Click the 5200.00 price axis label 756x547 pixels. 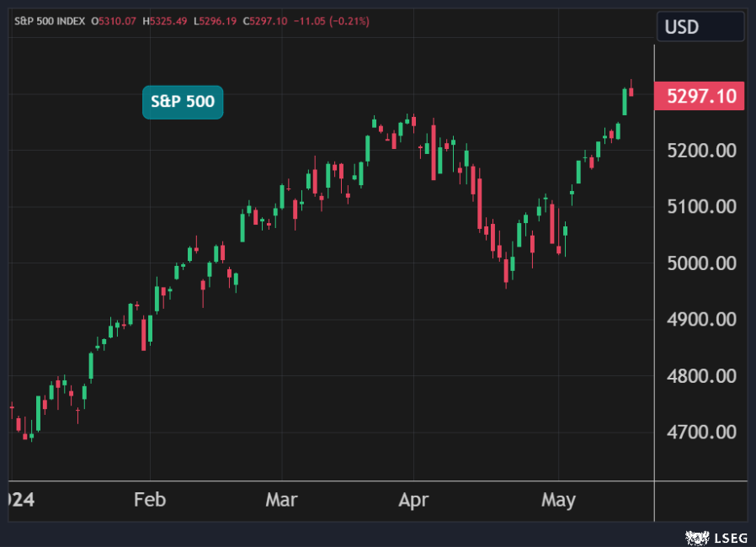[700, 151]
